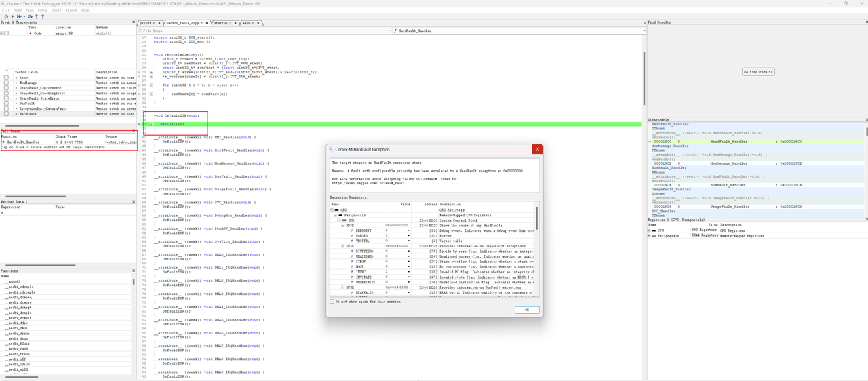Open the Tools menu
The image size is (868, 381).
coord(57,10)
